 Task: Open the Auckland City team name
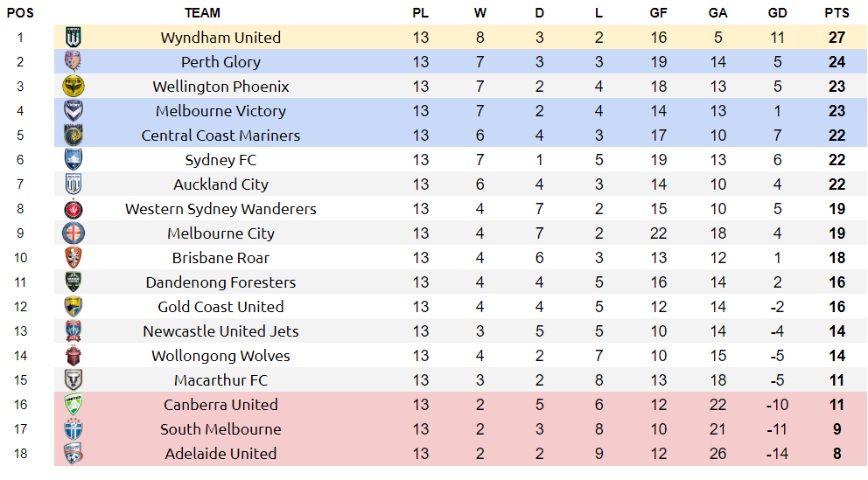point(220,184)
